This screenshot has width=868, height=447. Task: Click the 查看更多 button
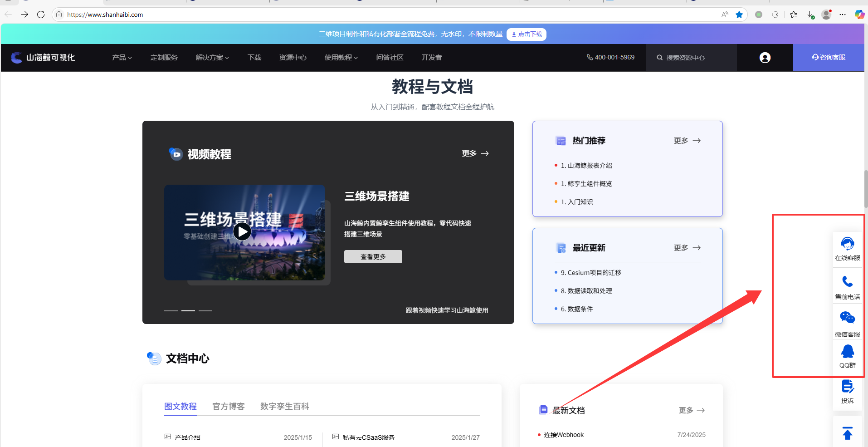pyautogui.click(x=373, y=256)
